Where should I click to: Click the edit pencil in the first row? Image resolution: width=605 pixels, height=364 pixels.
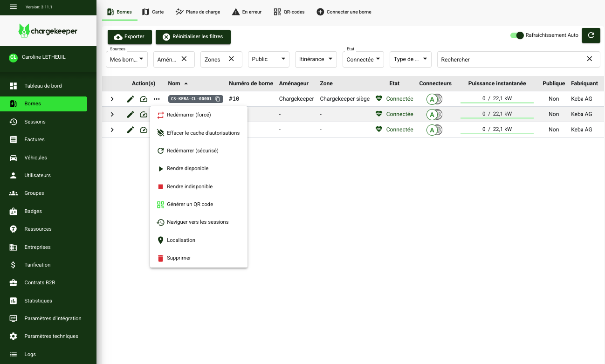click(131, 99)
